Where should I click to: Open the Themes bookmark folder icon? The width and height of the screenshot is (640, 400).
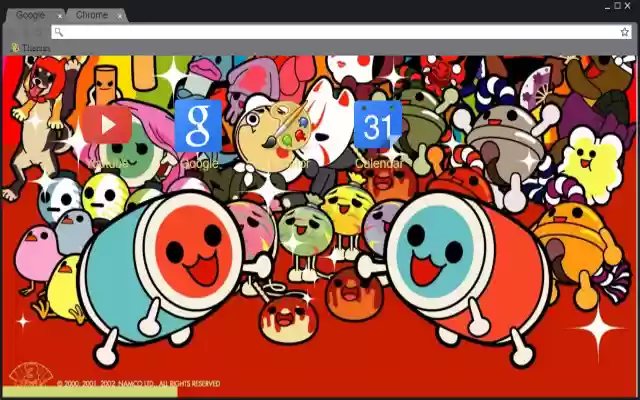coord(15,48)
